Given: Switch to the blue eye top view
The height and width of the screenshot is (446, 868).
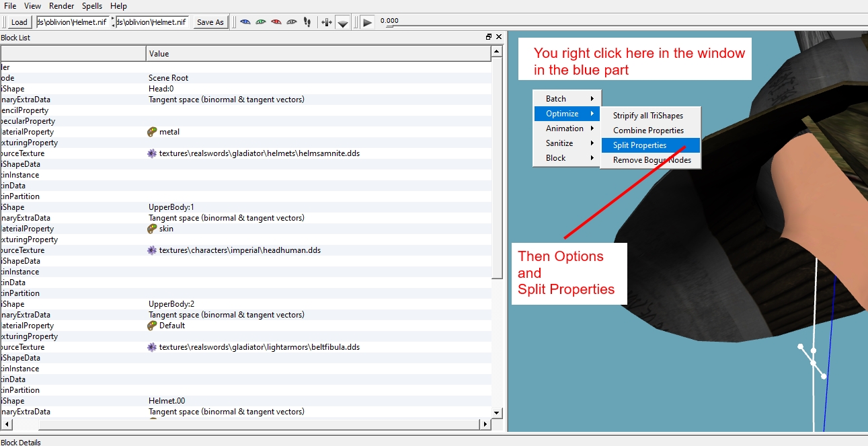Looking at the screenshot, I should click(x=245, y=22).
